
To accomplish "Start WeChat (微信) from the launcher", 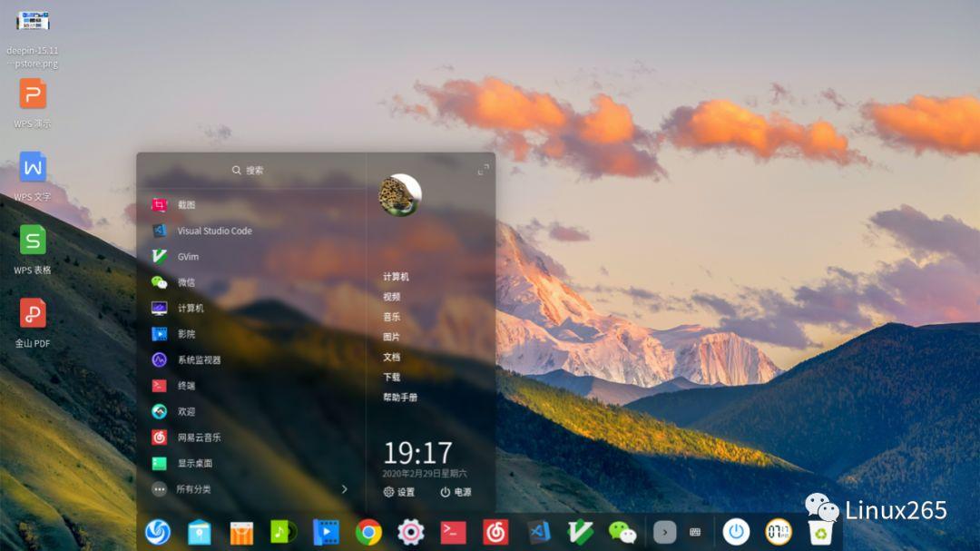I will pos(188,282).
